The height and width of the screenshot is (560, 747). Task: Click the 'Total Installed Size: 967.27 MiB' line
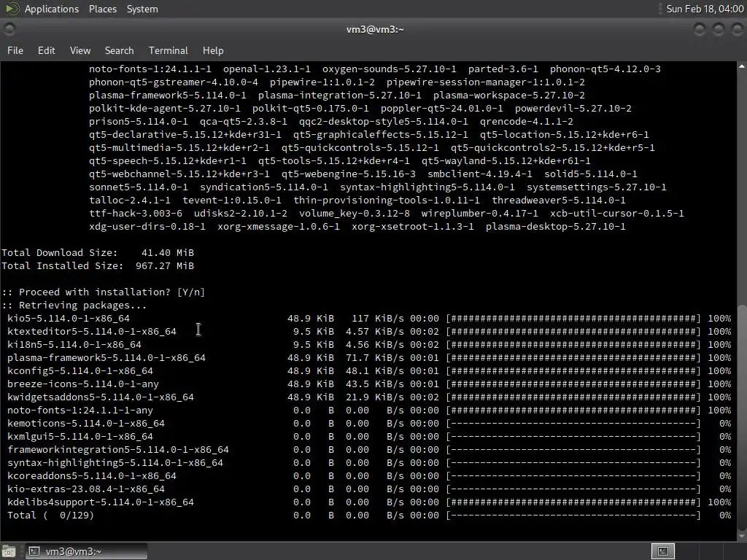(x=98, y=265)
